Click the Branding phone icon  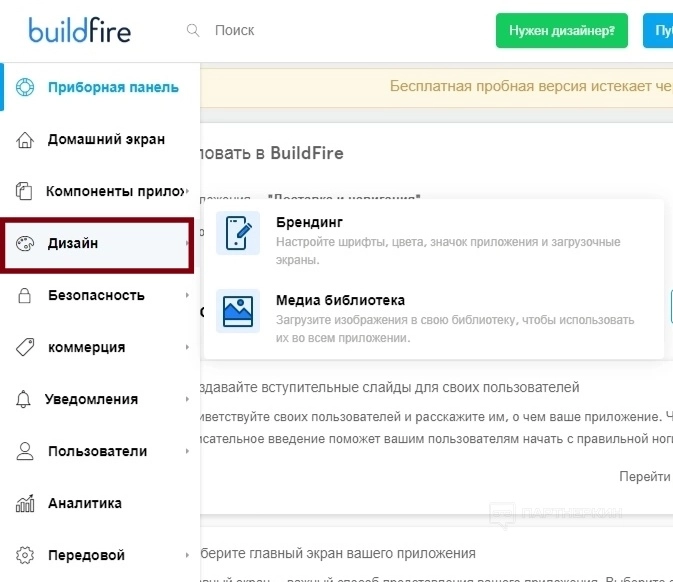coord(238,233)
